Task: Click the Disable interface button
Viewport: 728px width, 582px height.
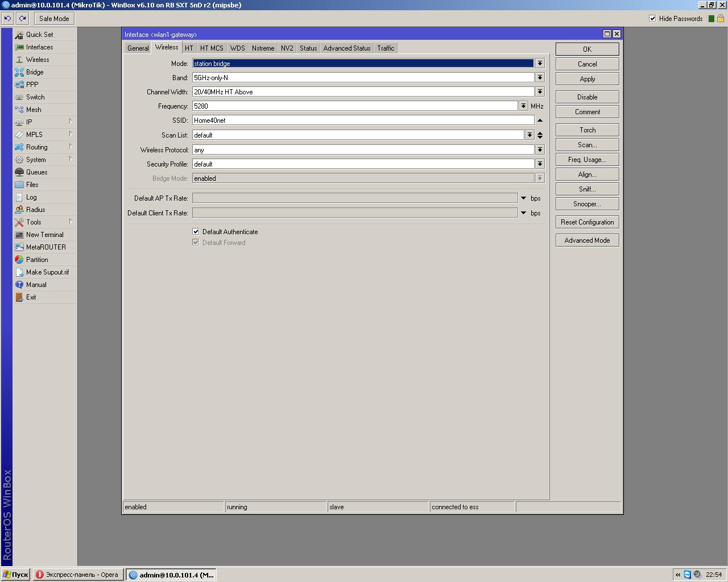Action: pos(587,97)
